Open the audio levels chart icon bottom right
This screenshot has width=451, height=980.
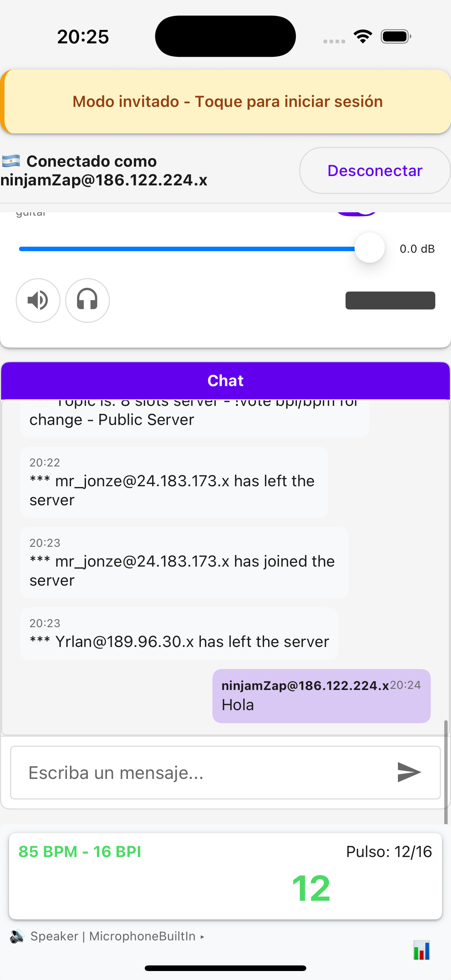coord(422,949)
